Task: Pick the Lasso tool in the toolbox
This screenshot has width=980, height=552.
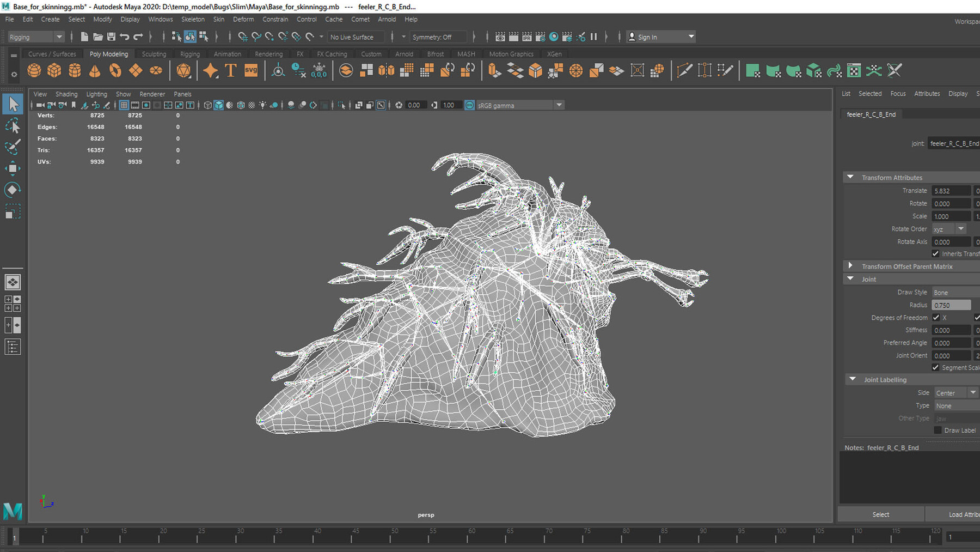Action: pyautogui.click(x=13, y=126)
